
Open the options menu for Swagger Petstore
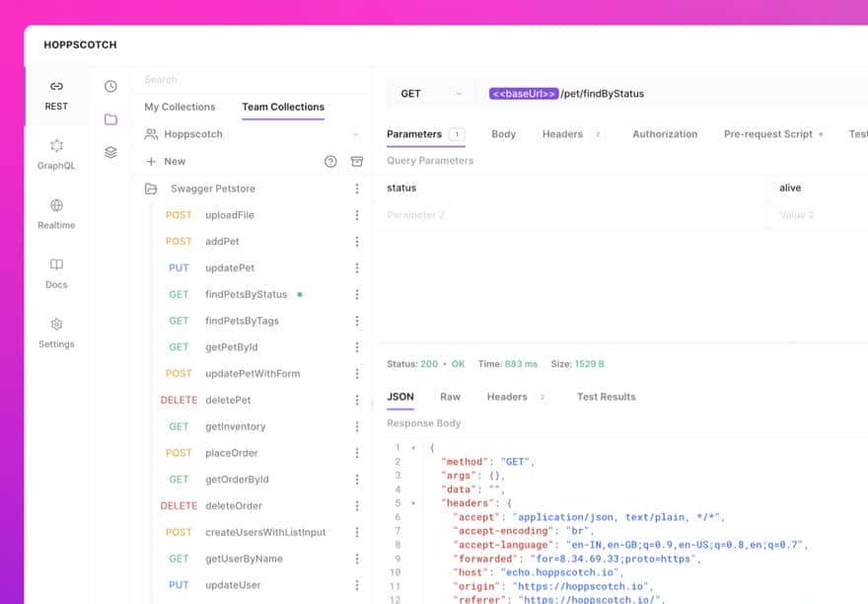(357, 189)
